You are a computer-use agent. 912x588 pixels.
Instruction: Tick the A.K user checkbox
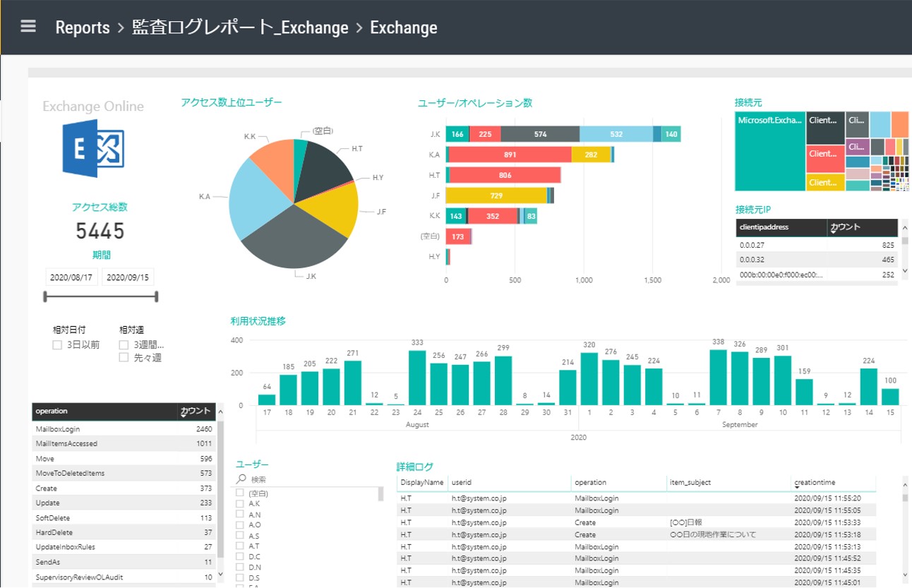[x=240, y=504]
